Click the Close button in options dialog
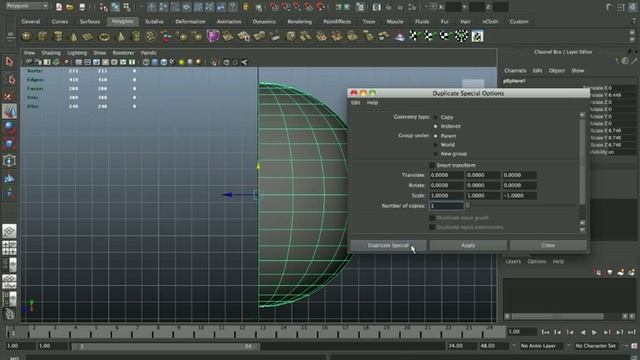The width and height of the screenshot is (640, 360). [548, 245]
